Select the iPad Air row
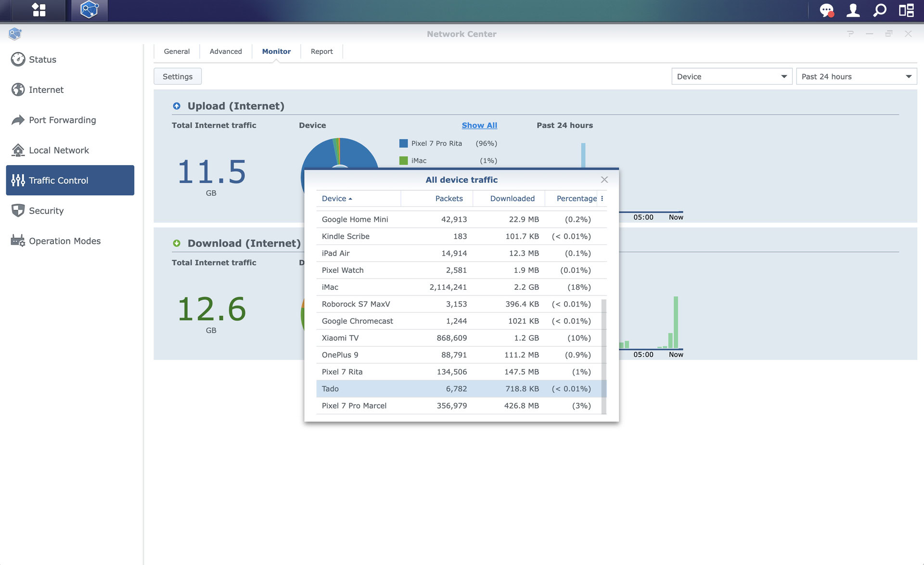This screenshot has height=565, width=924. (x=461, y=253)
